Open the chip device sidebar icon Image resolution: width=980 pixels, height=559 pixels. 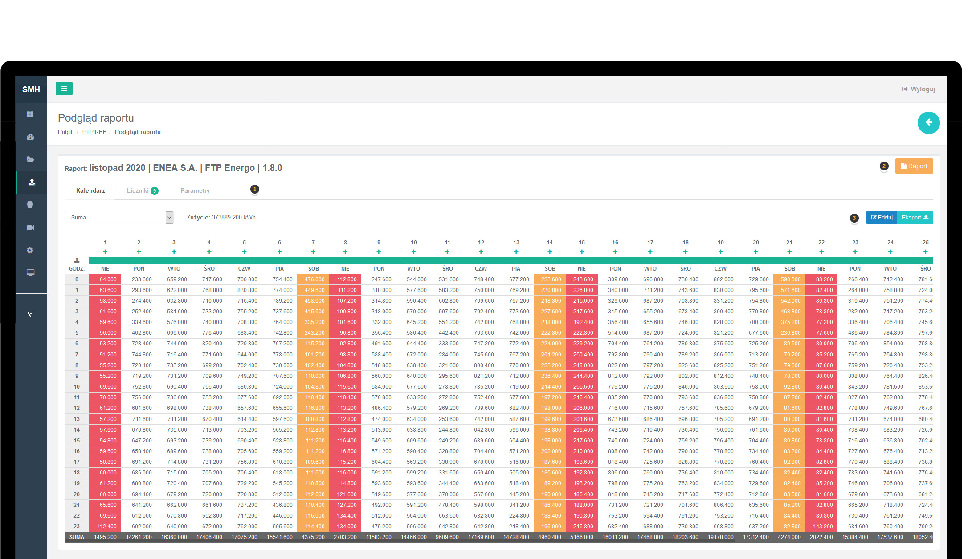30,205
